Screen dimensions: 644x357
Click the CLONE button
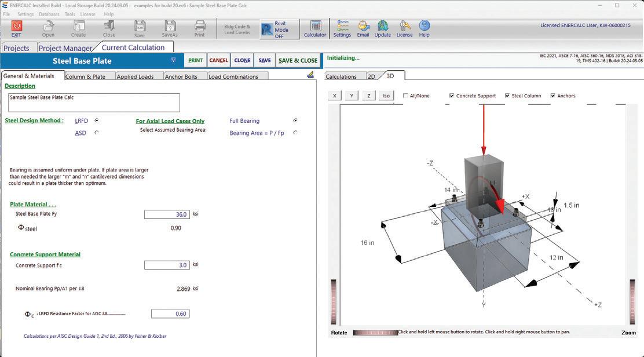tap(242, 60)
